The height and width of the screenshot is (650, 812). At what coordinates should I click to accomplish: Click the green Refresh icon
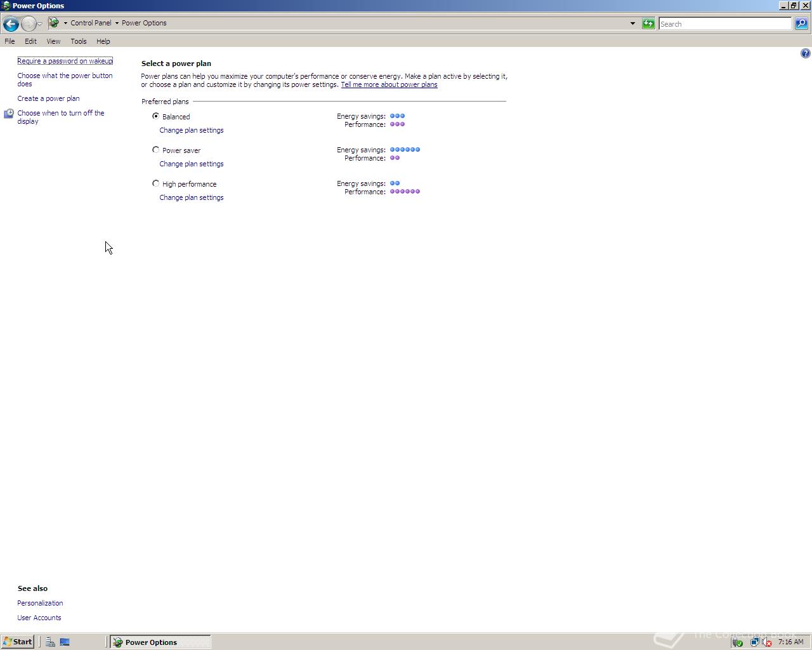(648, 23)
